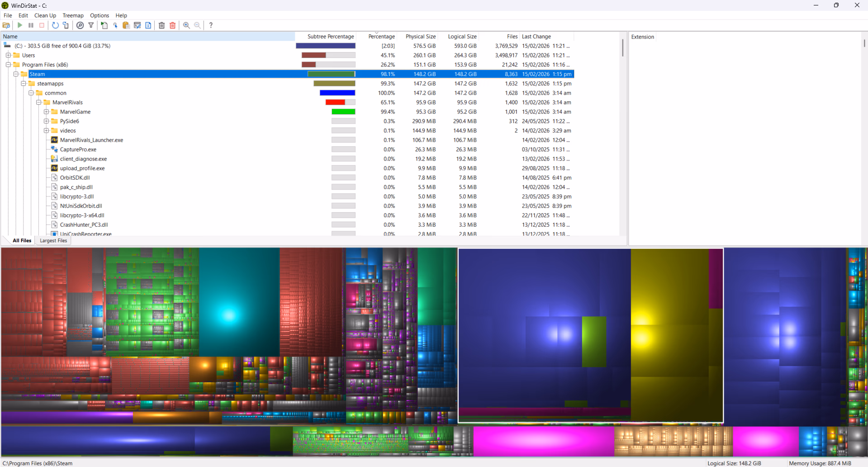The width and height of the screenshot is (868, 467).
Task: Select the MarvelRivals_Launcher.exe entry
Action: (x=92, y=140)
